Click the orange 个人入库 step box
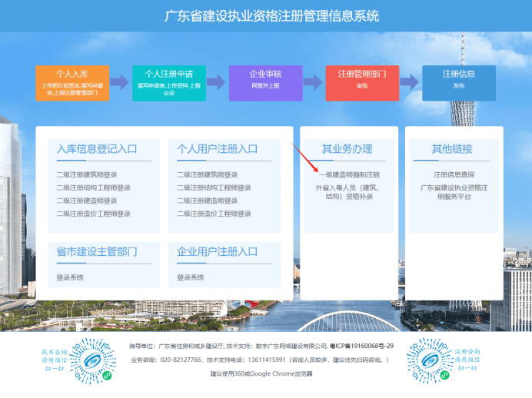The width and height of the screenshot is (532, 398). tap(72, 83)
